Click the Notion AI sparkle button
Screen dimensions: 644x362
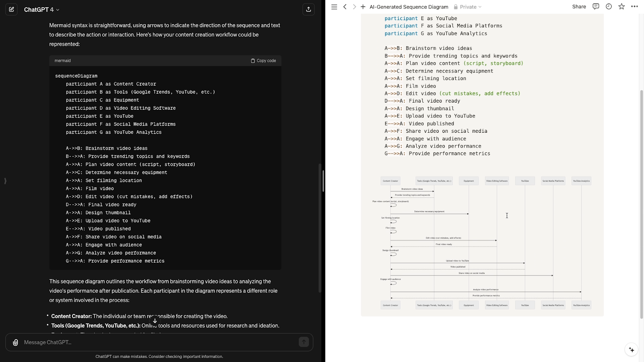pyautogui.click(x=632, y=350)
